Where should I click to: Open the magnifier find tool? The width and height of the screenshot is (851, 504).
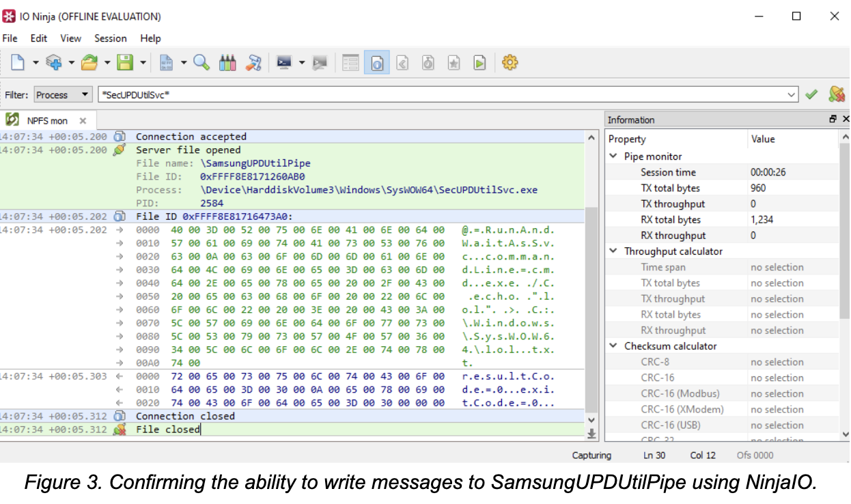tap(201, 63)
